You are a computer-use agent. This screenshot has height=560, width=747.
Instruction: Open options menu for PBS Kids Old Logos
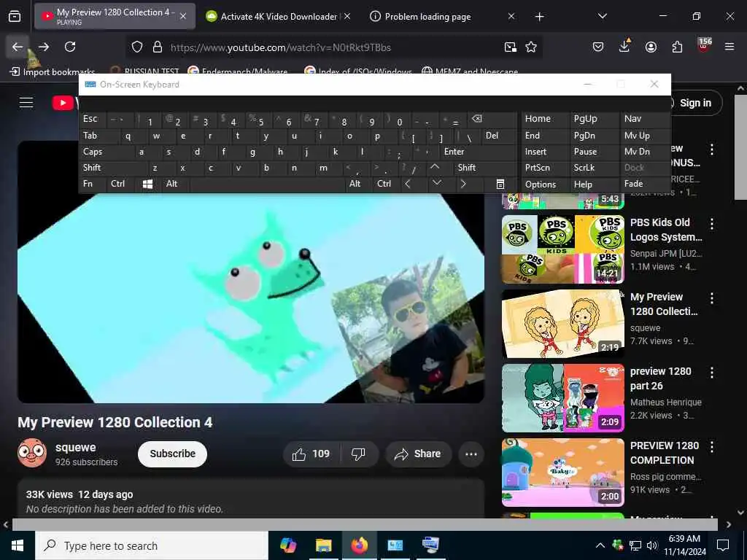coord(712,224)
